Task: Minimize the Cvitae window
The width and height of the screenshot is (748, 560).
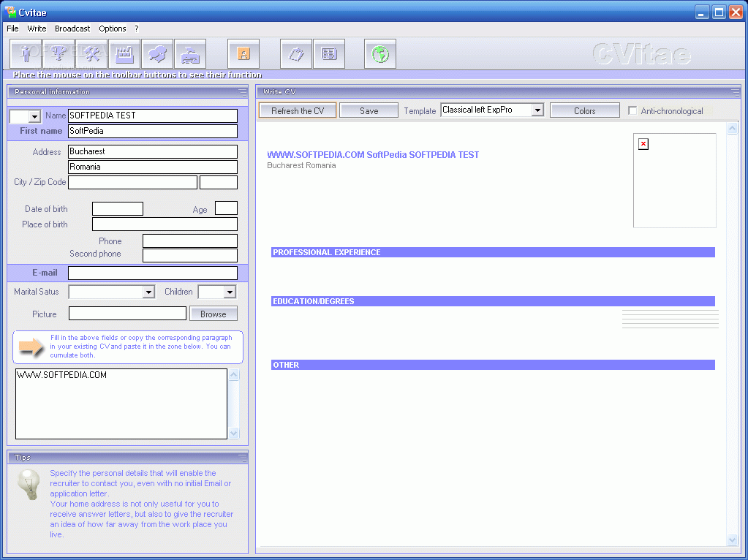Action: 702,12
